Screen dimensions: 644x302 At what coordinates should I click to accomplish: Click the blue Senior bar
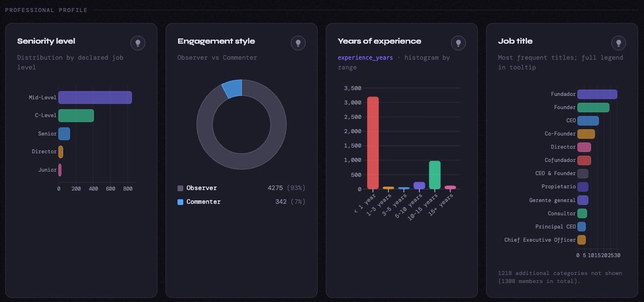click(x=64, y=134)
